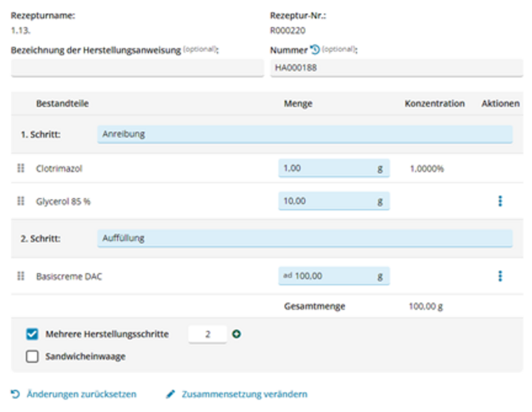The image size is (532, 412).
Task: Open three-dot actions menu for Glycerol 85 %
Action: 500,201
